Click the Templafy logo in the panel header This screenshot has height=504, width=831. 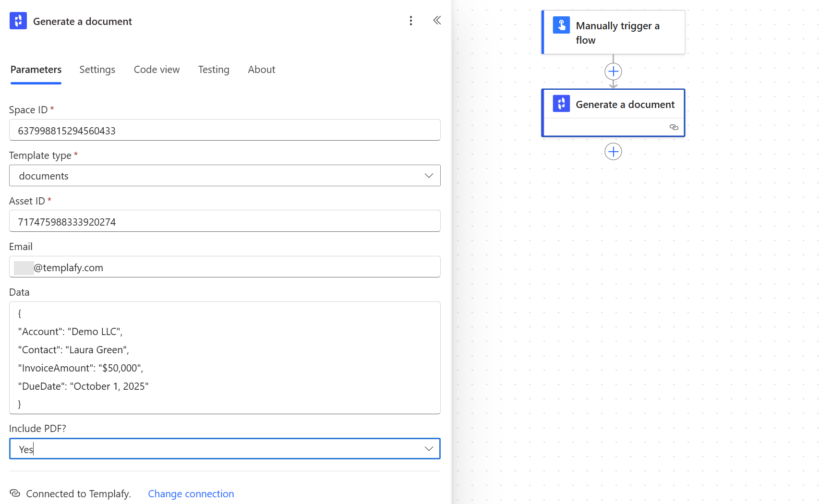point(18,21)
